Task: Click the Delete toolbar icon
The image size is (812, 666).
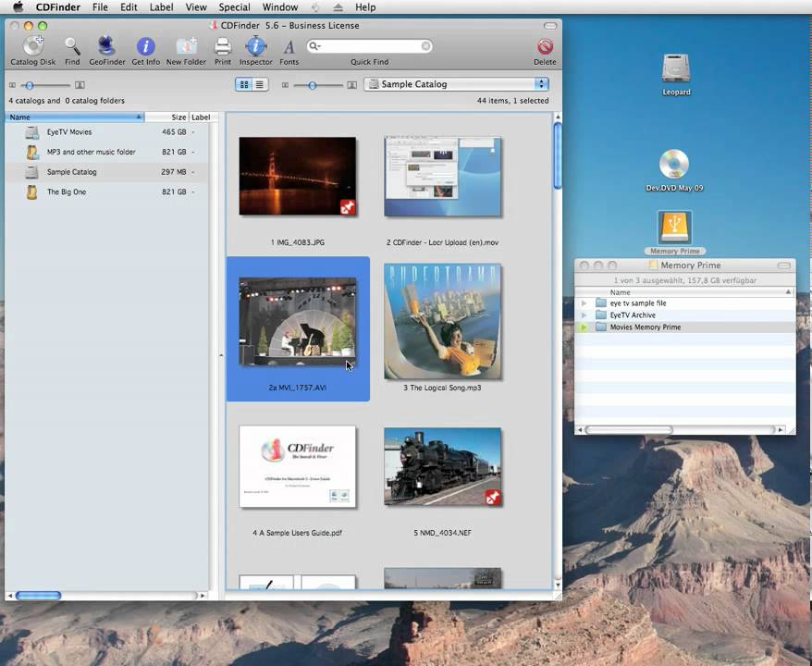Action: click(545, 46)
